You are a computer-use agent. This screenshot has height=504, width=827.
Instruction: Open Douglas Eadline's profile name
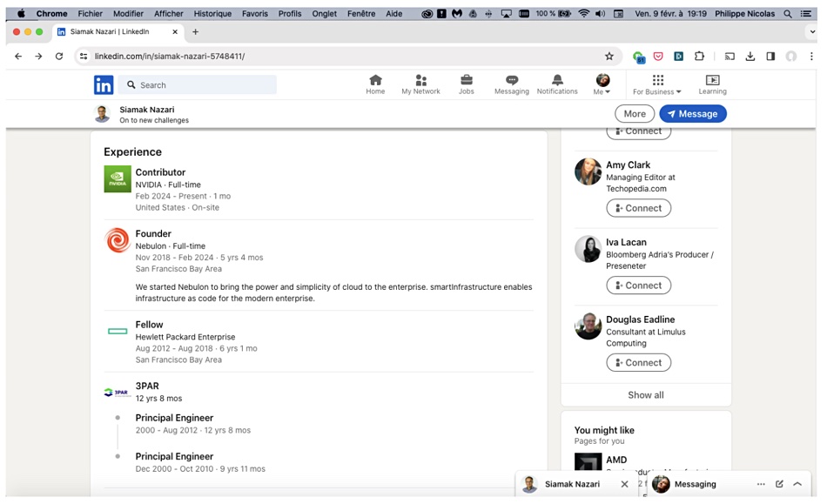[641, 319]
